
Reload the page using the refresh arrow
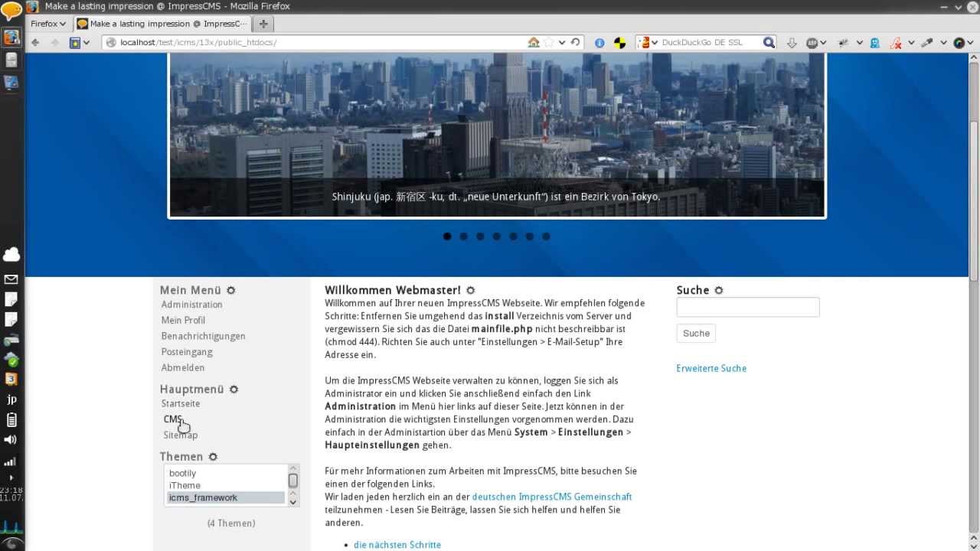[576, 43]
